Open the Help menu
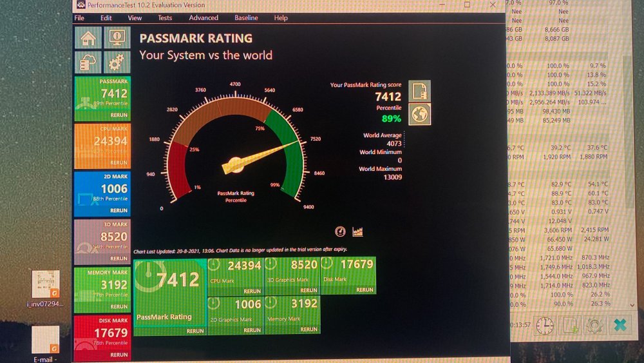This screenshot has width=644, height=363. 281,17
